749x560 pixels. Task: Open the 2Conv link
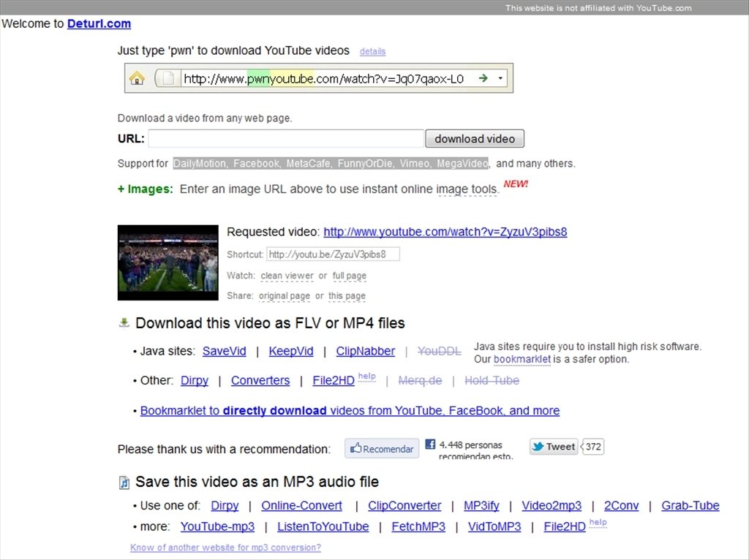point(622,506)
